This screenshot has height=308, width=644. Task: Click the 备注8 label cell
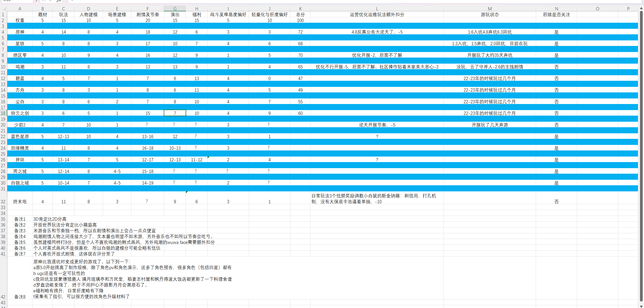pos(20,296)
